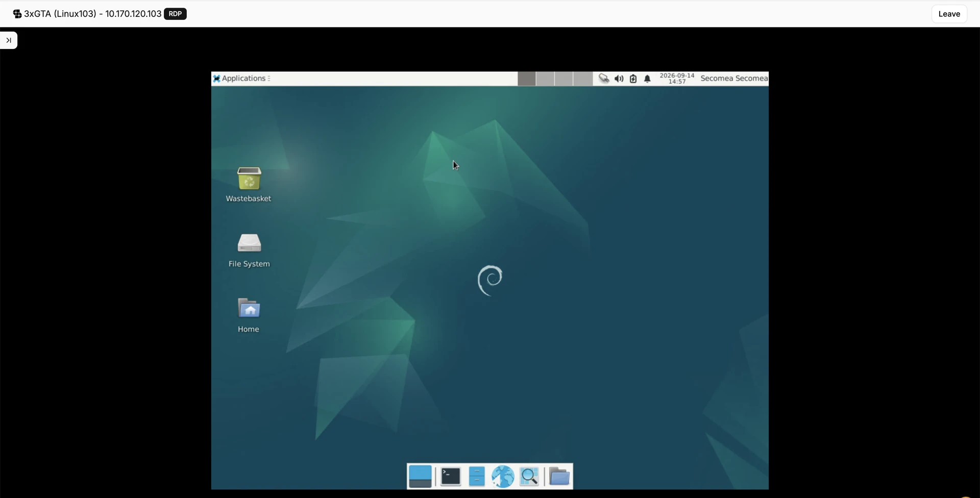The height and width of the screenshot is (498, 980).
Task: Open the power manager battery icon
Action: (633, 79)
